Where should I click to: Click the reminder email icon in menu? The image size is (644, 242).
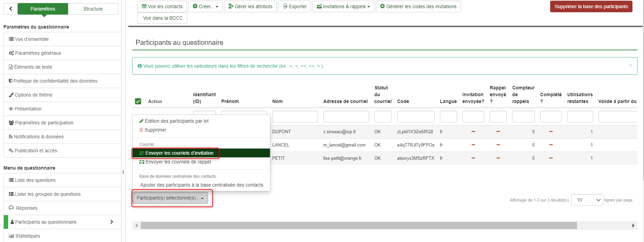(142, 162)
